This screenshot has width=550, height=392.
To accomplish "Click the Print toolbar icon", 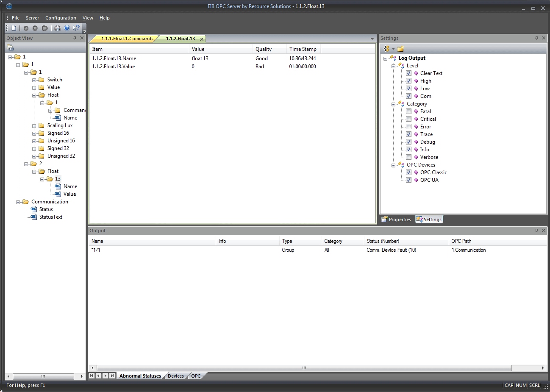I will pos(58,28).
